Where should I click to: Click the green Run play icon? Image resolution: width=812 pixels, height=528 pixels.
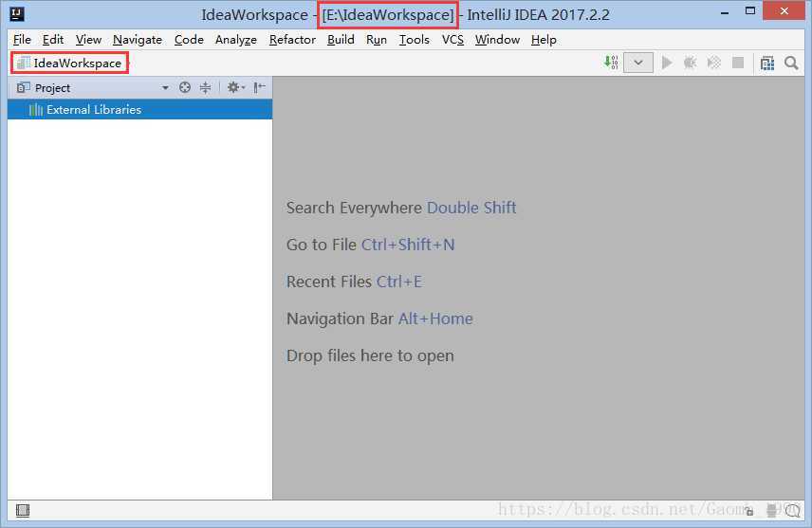click(x=667, y=63)
